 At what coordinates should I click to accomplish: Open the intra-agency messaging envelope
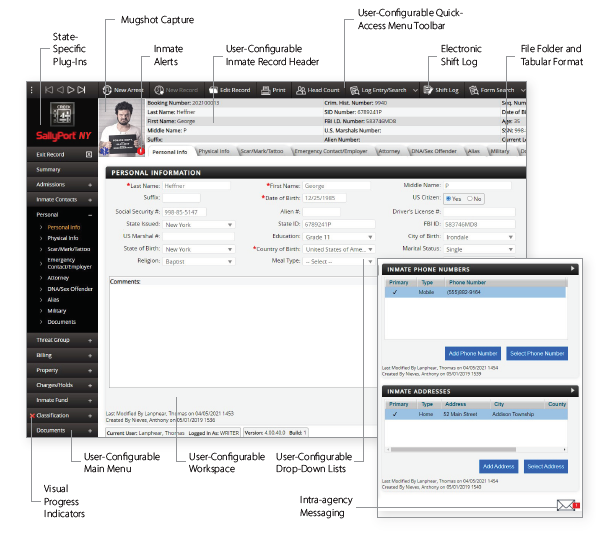point(566,505)
